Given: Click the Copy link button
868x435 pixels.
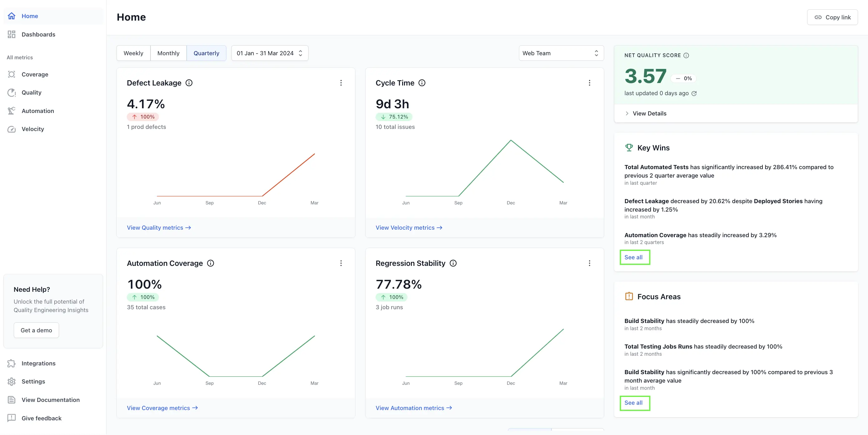Looking at the screenshot, I should 832,17.
